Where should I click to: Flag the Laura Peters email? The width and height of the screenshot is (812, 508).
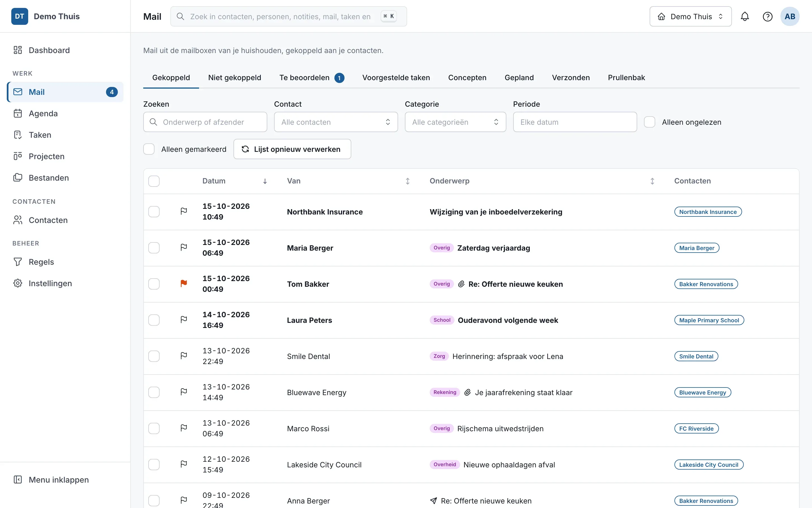click(x=184, y=320)
